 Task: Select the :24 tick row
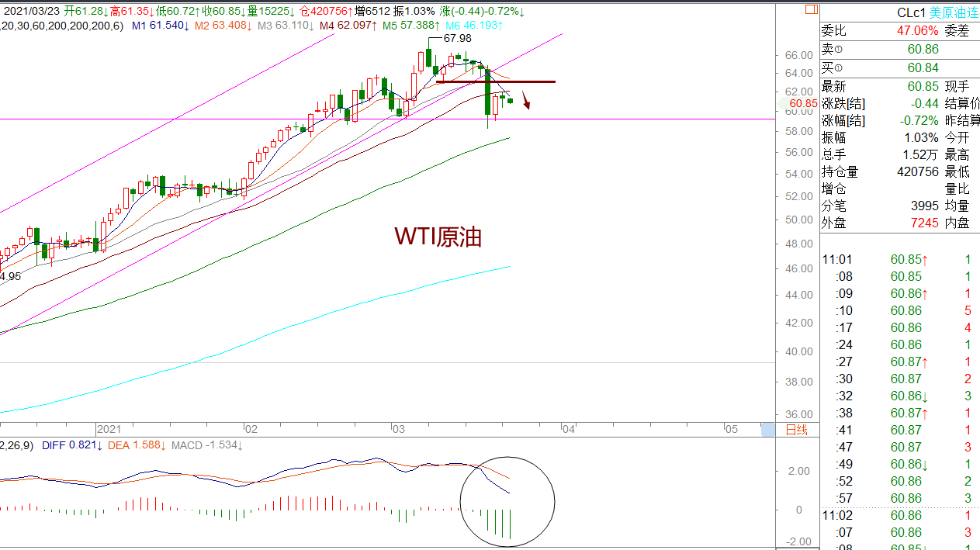pyautogui.click(x=900, y=345)
